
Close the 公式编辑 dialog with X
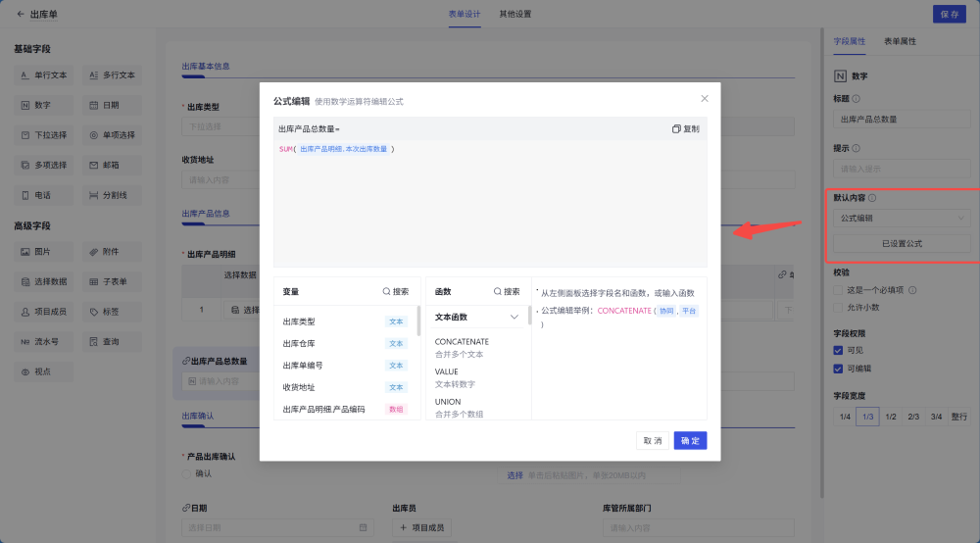click(704, 98)
